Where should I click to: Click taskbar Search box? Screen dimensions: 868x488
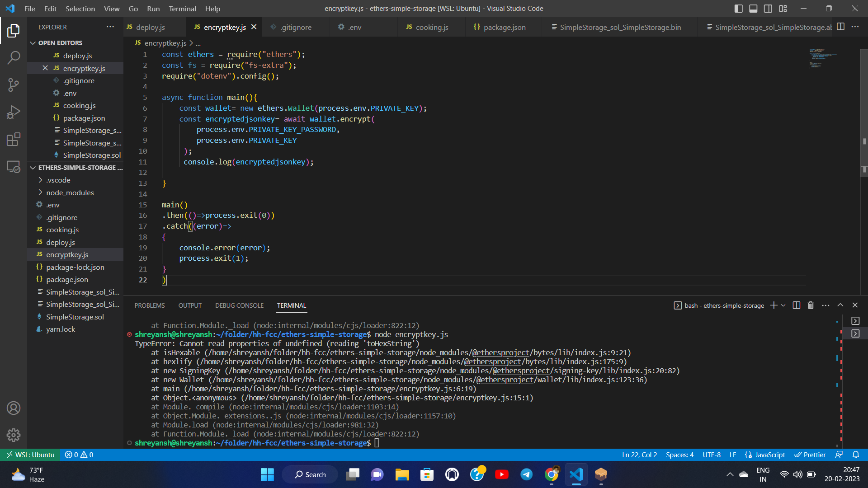coord(310,474)
